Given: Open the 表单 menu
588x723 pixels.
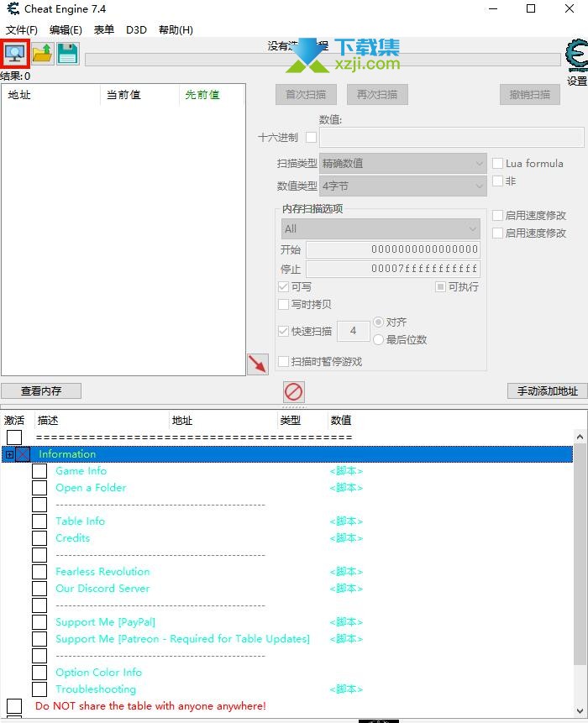Looking at the screenshot, I should point(104,30).
